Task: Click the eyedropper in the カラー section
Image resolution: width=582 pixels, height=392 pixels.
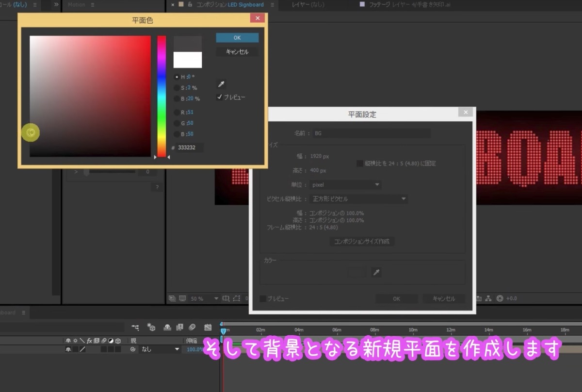Action: (377, 272)
